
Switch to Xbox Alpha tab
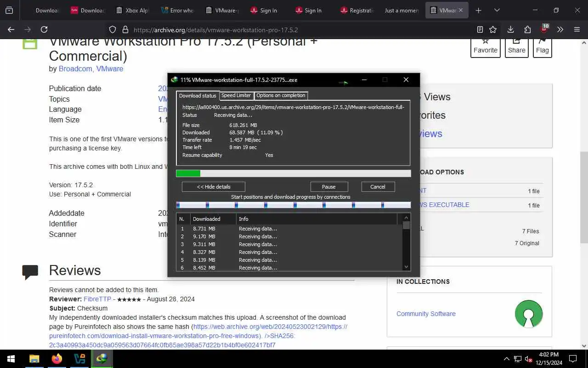132,10
